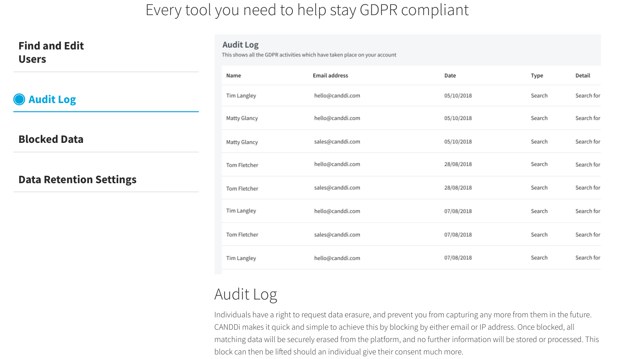The width and height of the screenshot is (644, 359).
Task: Click the Audit Log heading below the image
Action: coord(246,294)
